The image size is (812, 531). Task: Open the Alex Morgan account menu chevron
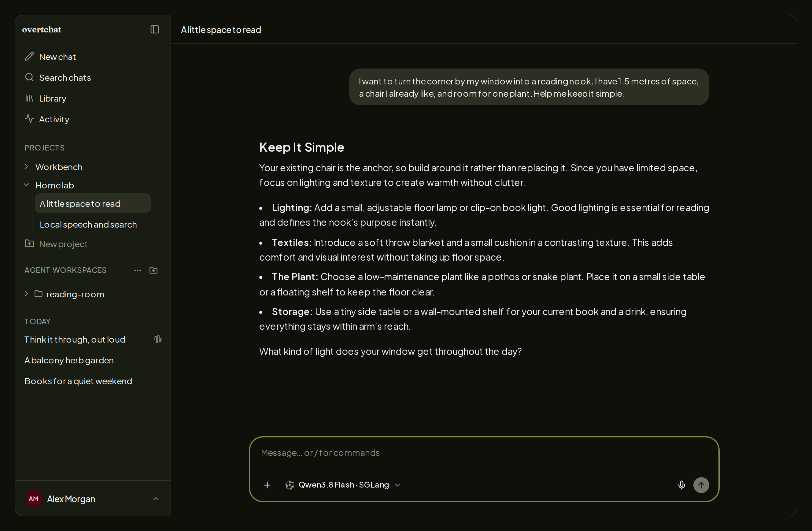click(156, 499)
